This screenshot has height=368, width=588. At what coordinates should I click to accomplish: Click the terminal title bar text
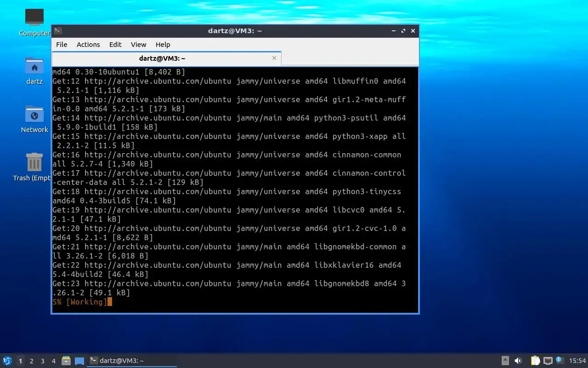(235, 31)
